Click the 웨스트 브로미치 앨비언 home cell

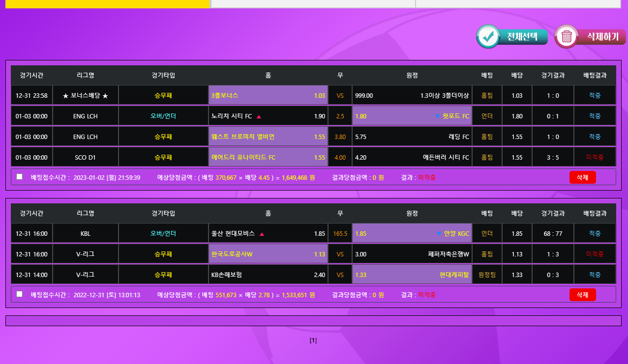pos(268,137)
